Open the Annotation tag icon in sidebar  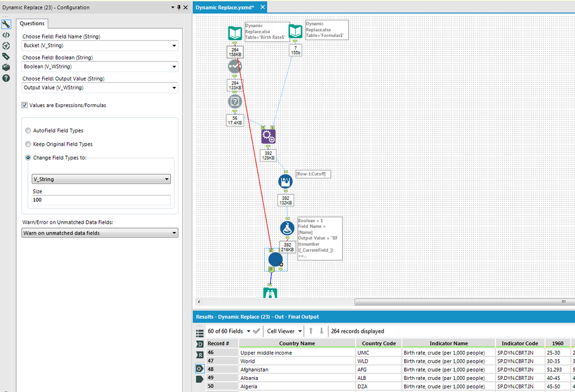[x=6, y=56]
